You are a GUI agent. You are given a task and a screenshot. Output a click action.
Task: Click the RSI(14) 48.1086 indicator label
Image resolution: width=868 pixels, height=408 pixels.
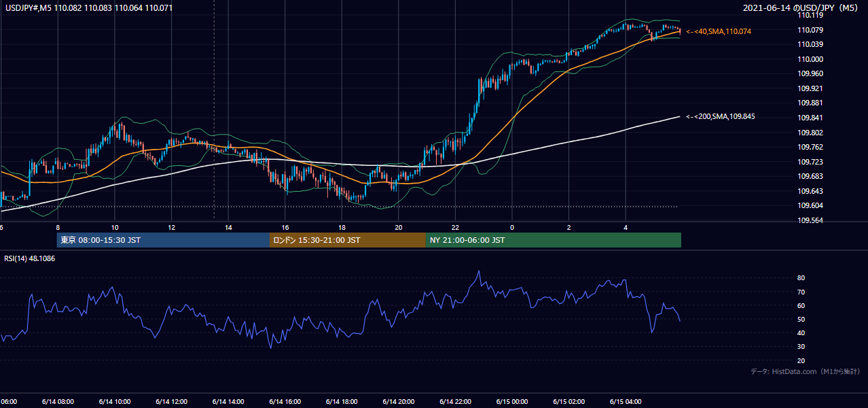tap(30, 258)
